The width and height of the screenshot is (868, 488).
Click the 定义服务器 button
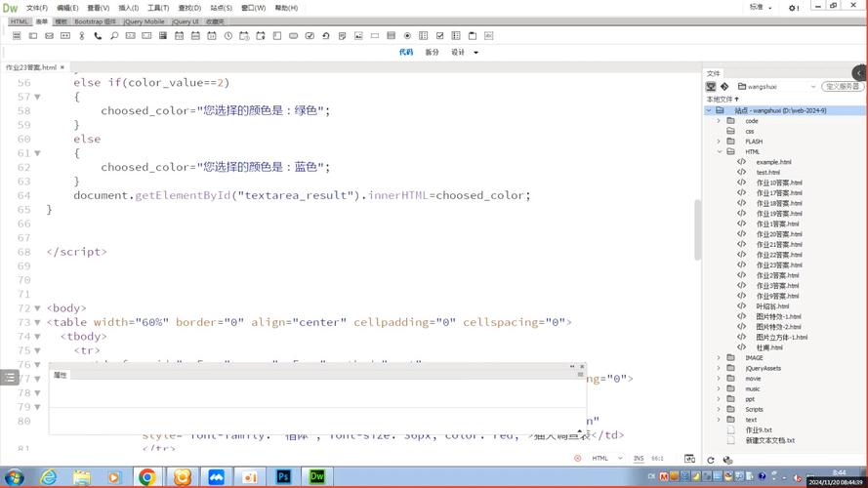[842, 86]
